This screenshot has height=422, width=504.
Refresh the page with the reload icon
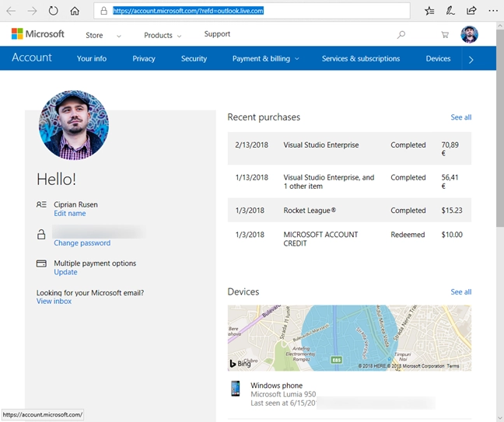click(x=54, y=11)
